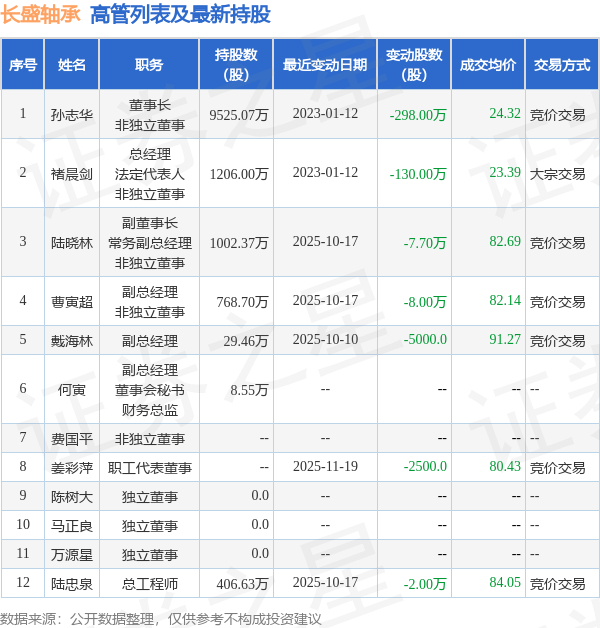Click the average price 84.05
Image resolution: width=600 pixels, height=628 pixels.
[x=505, y=582]
